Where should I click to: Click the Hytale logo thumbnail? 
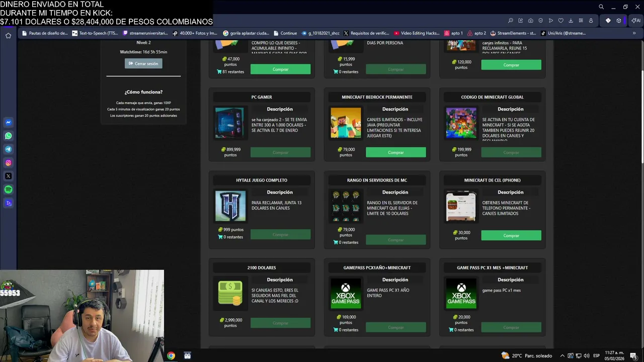click(x=230, y=206)
